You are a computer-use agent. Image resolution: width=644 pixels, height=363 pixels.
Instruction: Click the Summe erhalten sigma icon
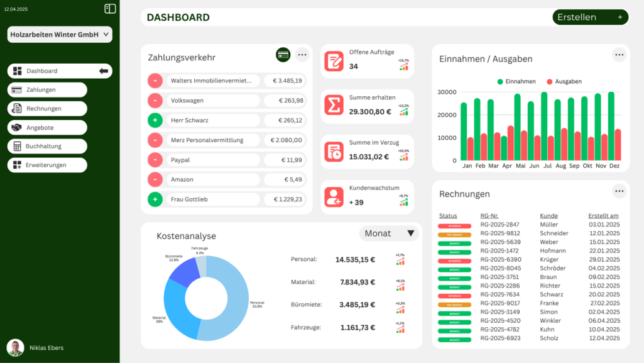(x=334, y=105)
